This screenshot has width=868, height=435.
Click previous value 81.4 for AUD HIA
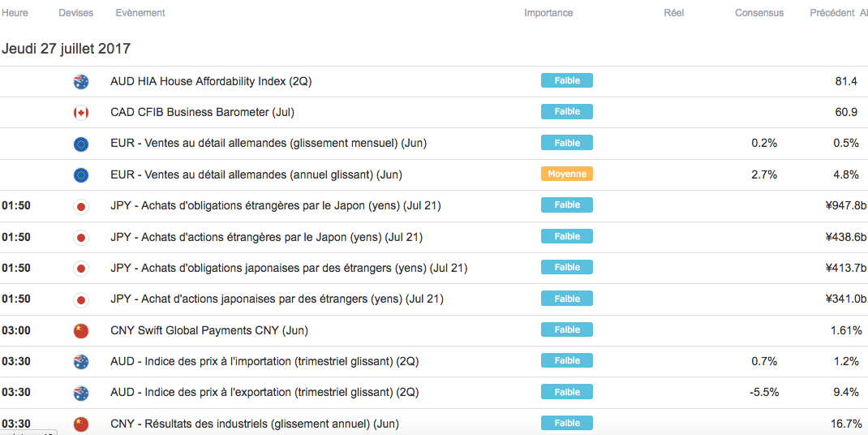pos(846,81)
